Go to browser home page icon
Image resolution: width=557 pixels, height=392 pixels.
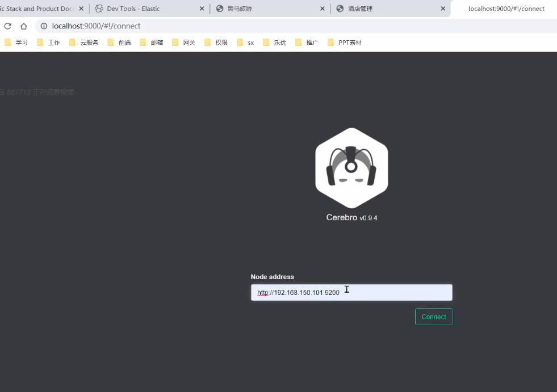(x=24, y=26)
